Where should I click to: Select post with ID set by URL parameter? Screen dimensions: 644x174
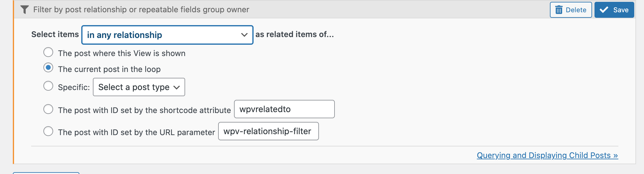tap(48, 131)
